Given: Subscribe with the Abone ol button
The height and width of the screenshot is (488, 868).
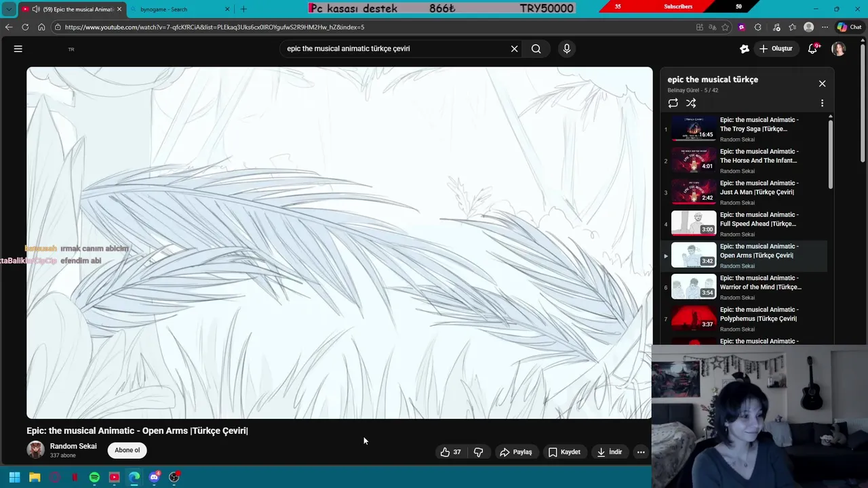Looking at the screenshot, I should click(127, 450).
